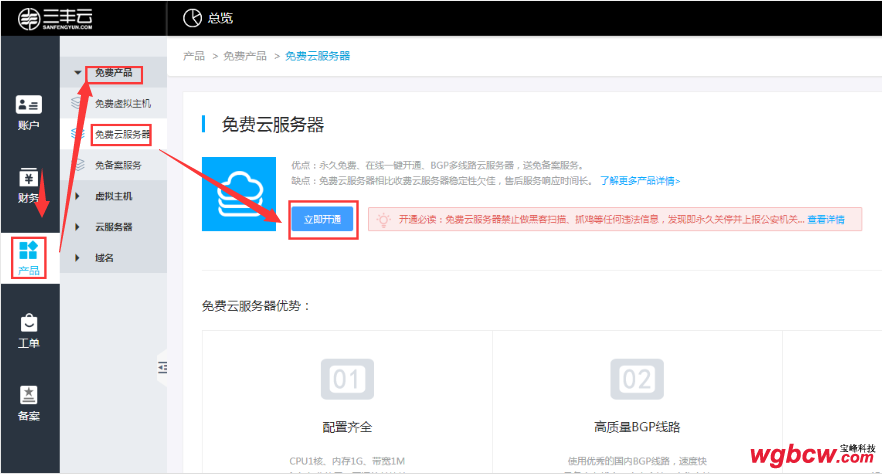Screen dimensions: 882x474
Task: Select 免备案服务 menu item
Action: point(118,165)
